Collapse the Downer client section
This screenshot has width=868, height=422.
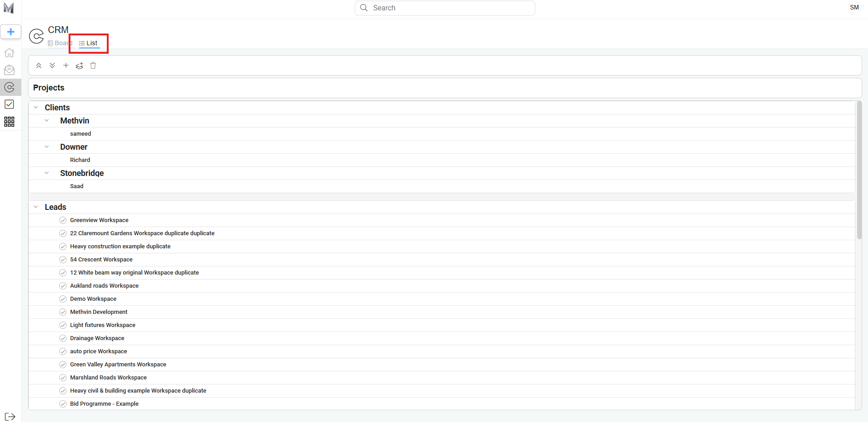[47, 147]
